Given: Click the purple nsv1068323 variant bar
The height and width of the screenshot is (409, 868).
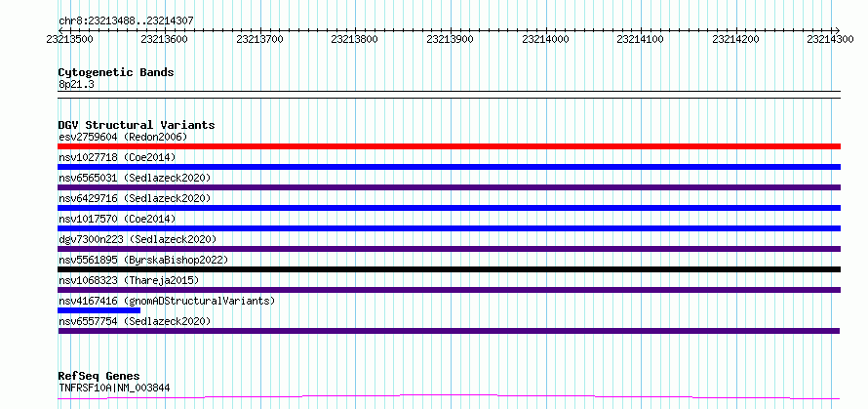Looking at the screenshot, I should [449, 290].
